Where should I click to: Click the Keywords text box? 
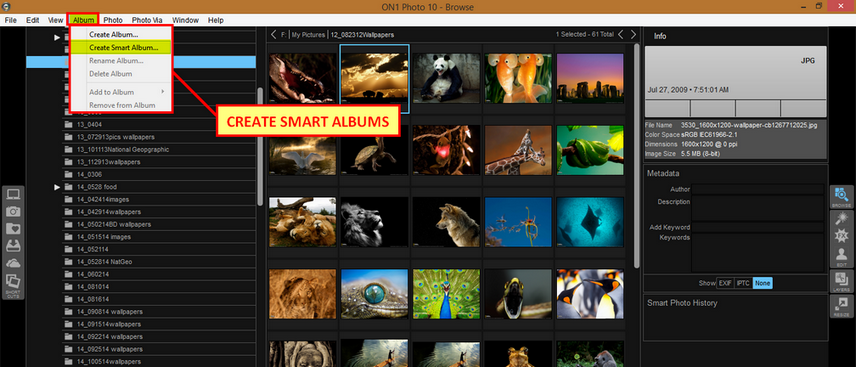tap(758, 252)
